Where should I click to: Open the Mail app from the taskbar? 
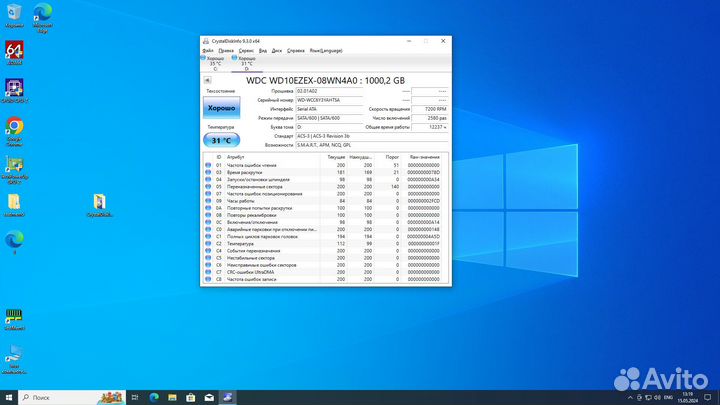click(209, 397)
